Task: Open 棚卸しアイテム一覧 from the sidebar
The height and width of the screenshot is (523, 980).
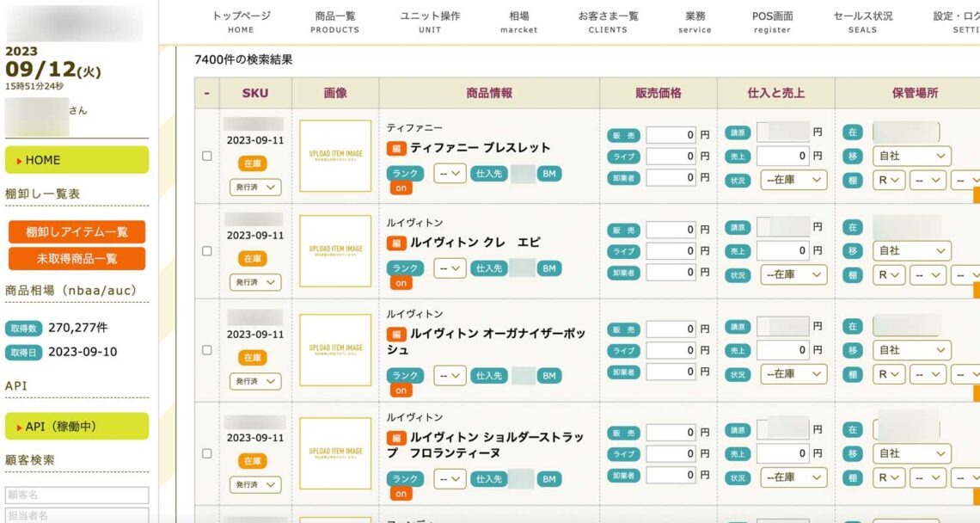Action: [x=77, y=232]
